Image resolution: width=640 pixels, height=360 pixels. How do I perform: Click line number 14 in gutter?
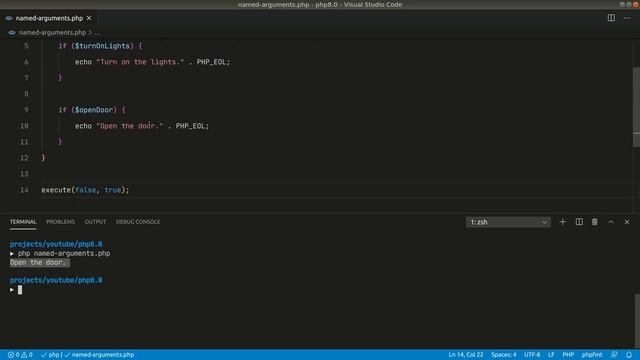coord(24,190)
